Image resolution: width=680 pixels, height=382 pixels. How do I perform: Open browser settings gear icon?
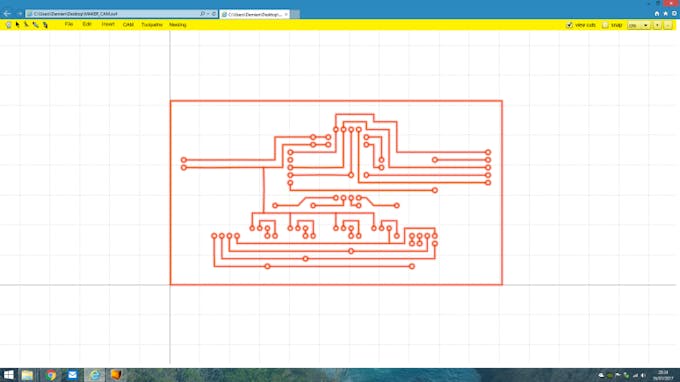tap(674, 14)
